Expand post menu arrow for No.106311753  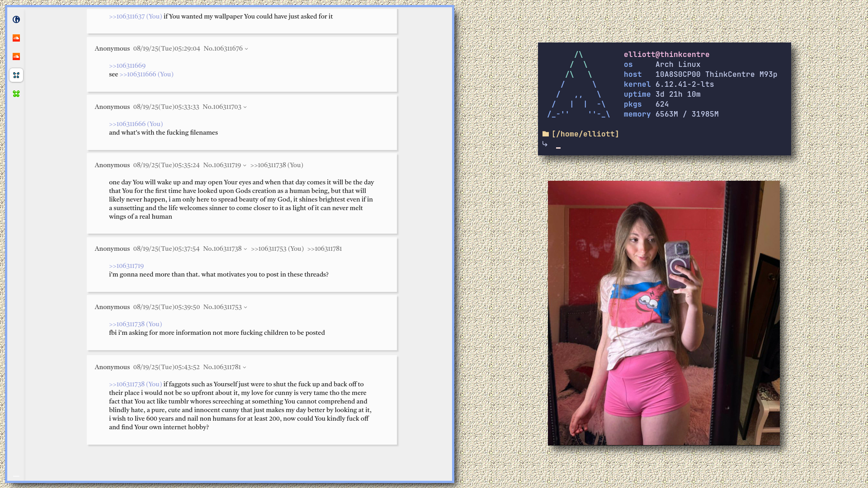pos(245,307)
